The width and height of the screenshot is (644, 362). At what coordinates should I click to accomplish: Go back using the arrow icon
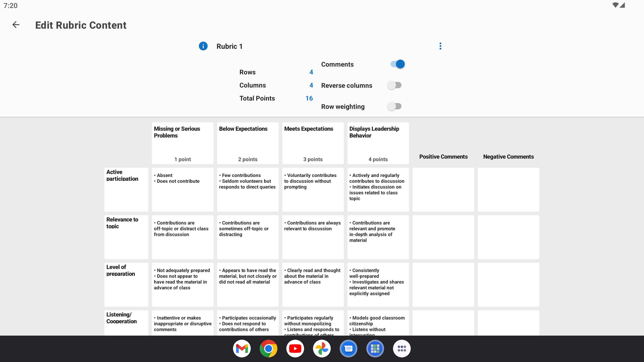tap(16, 25)
